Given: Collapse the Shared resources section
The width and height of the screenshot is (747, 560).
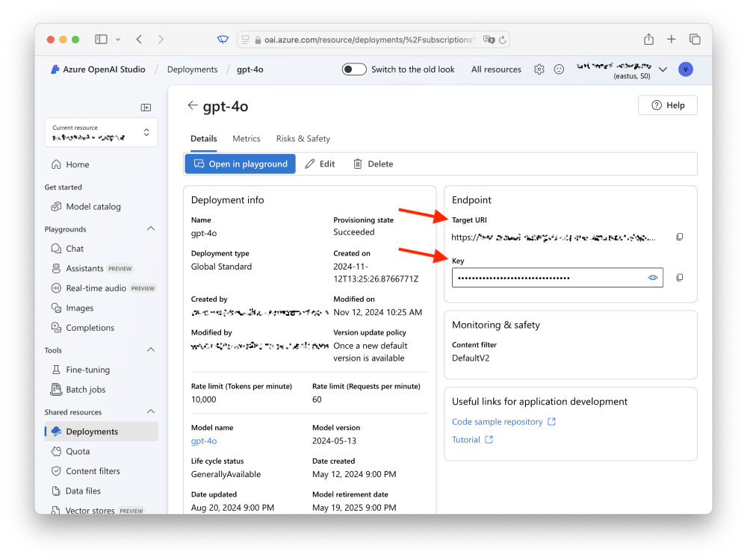Looking at the screenshot, I should pyautogui.click(x=151, y=411).
